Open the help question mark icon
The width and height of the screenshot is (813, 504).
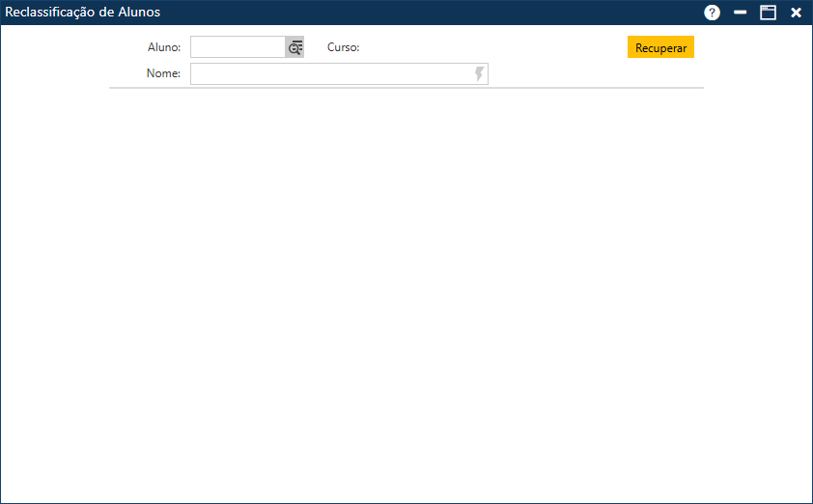tap(713, 13)
